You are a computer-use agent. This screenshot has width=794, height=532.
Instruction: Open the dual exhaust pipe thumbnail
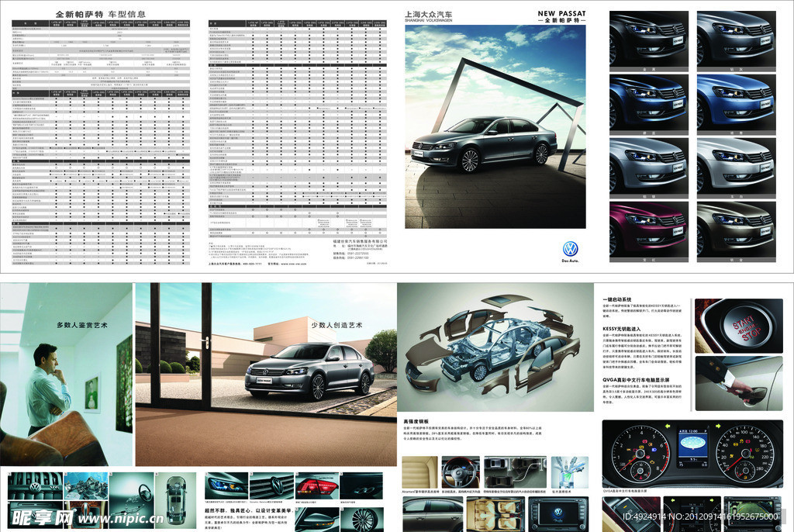tap(362, 486)
